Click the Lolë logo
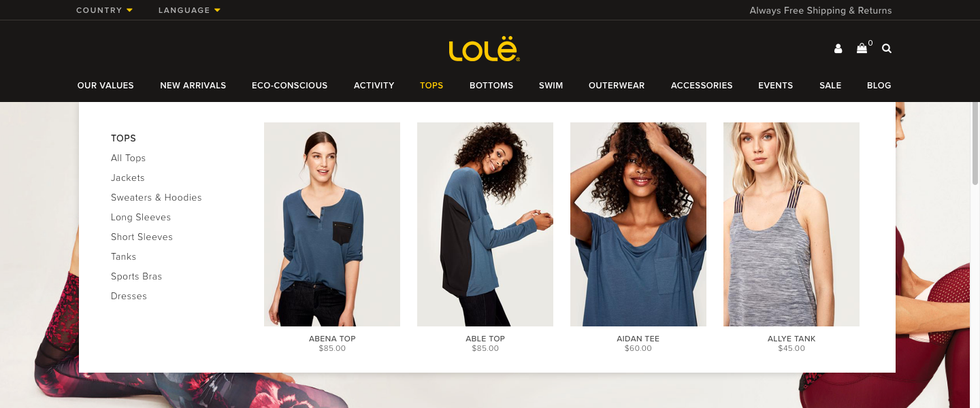This screenshot has height=408, width=980. coord(485,50)
